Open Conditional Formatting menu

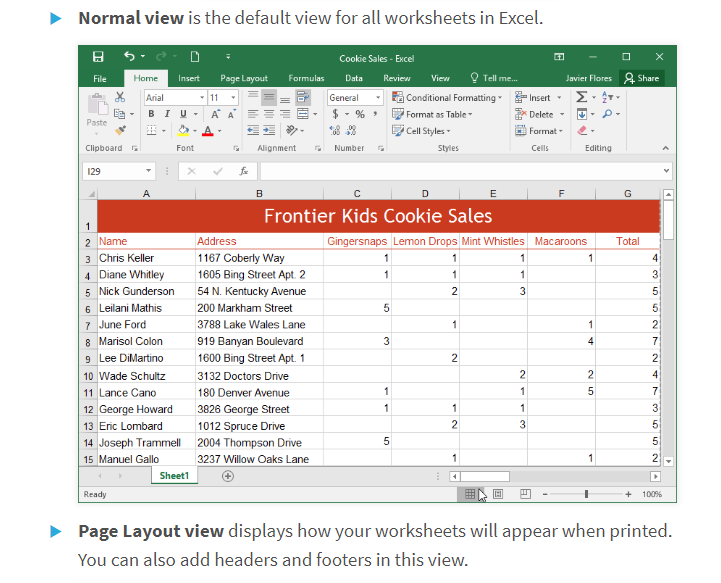pyautogui.click(x=446, y=97)
